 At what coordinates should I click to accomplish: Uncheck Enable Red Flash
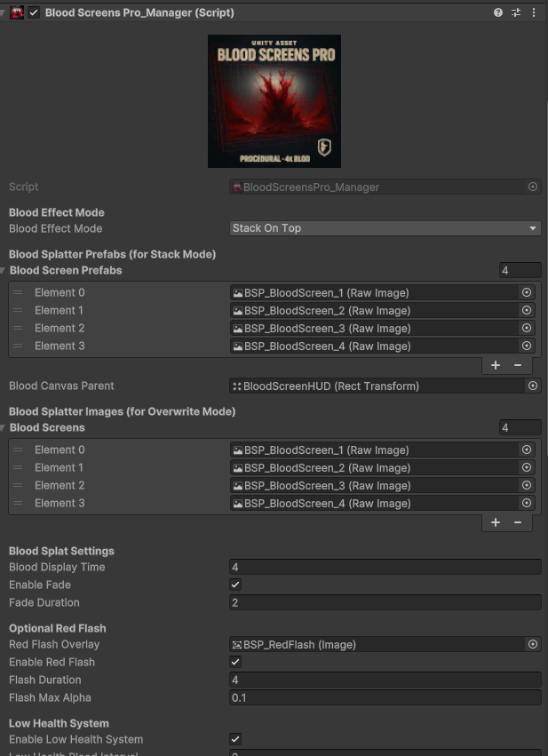click(235, 663)
